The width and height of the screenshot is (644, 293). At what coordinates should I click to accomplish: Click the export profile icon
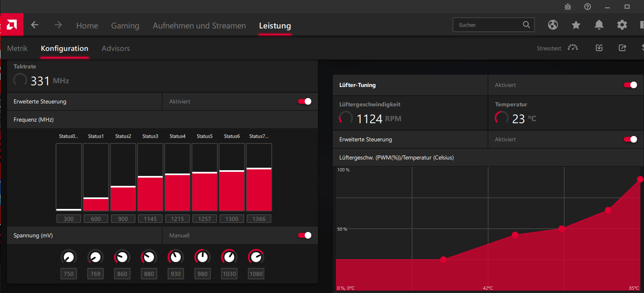click(x=622, y=48)
